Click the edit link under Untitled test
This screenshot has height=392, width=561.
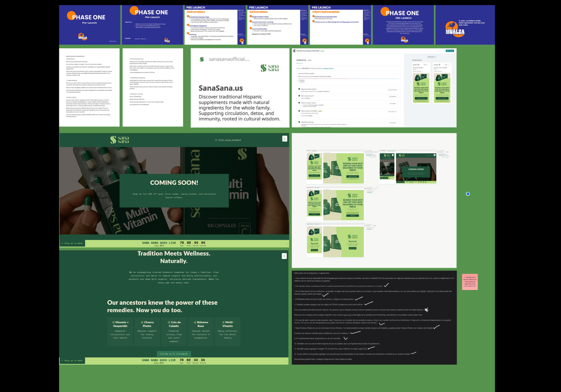point(299,63)
